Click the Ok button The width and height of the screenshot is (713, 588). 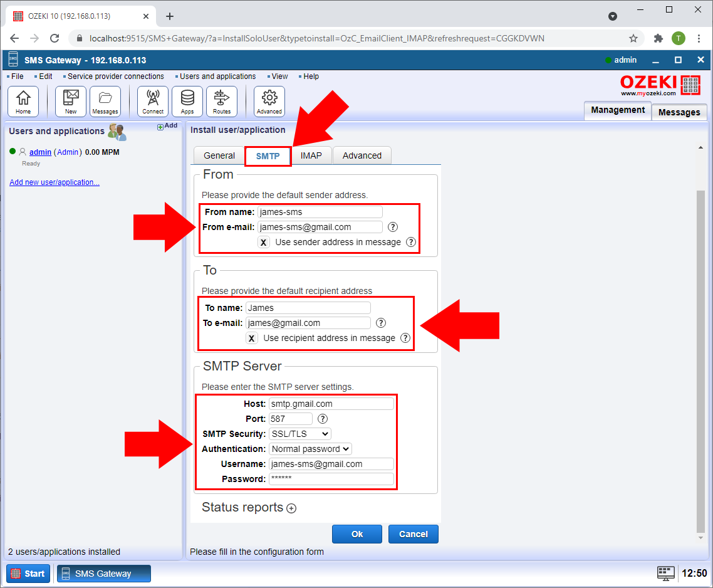pyautogui.click(x=357, y=534)
